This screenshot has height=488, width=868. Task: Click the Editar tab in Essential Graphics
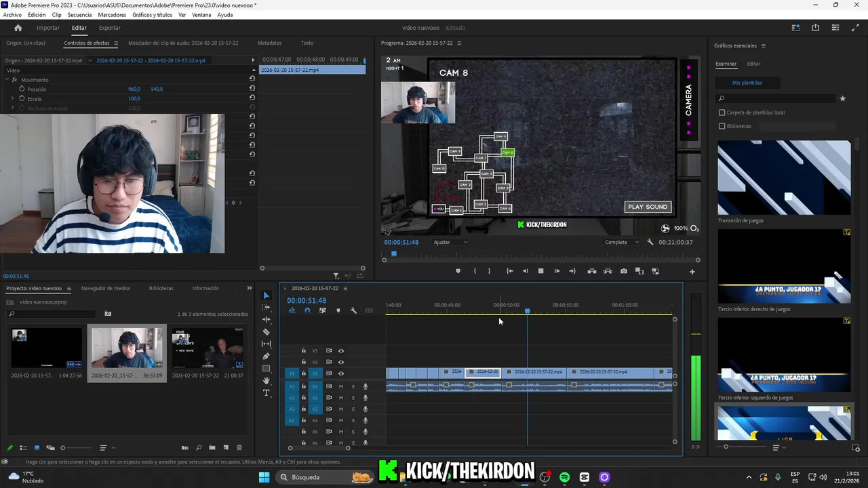pyautogui.click(x=753, y=64)
